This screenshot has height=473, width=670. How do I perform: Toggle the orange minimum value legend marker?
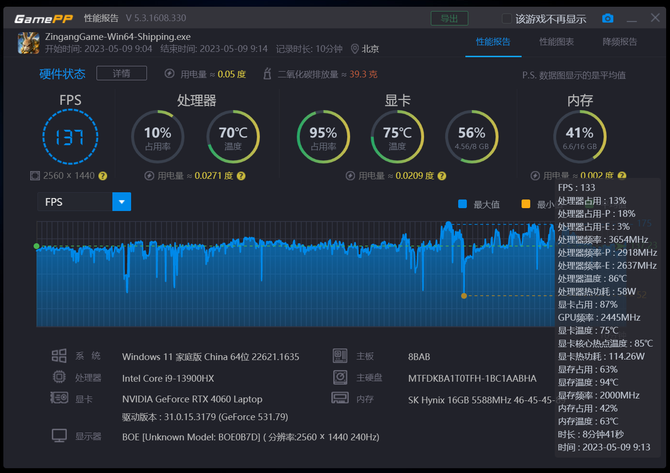coord(526,204)
